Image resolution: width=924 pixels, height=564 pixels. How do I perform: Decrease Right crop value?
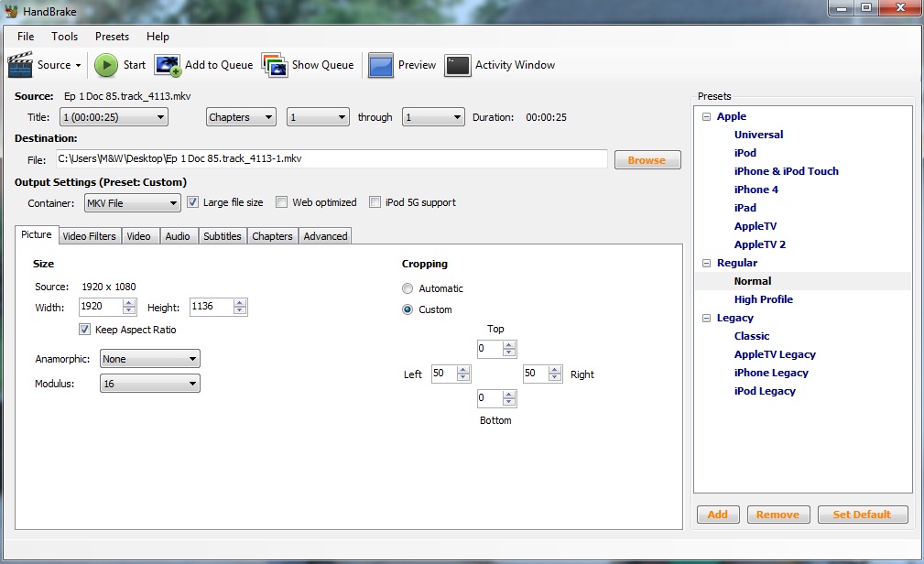pyautogui.click(x=555, y=377)
